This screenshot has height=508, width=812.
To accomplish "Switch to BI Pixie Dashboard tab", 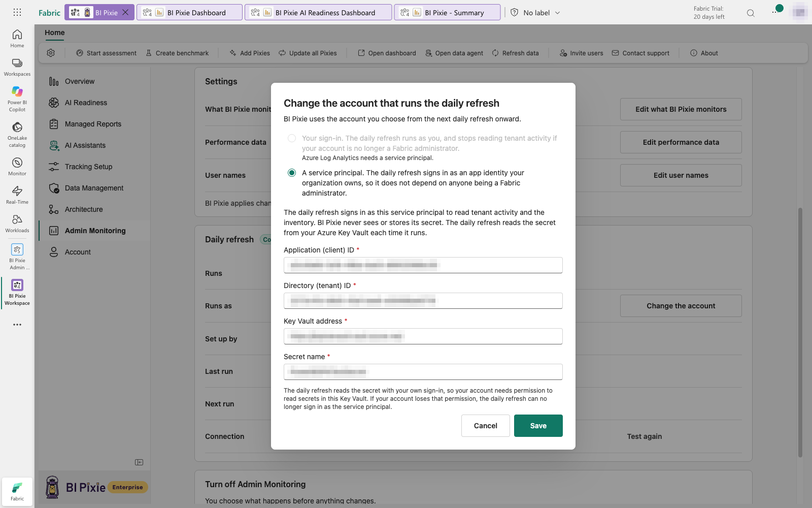I will pyautogui.click(x=189, y=13).
